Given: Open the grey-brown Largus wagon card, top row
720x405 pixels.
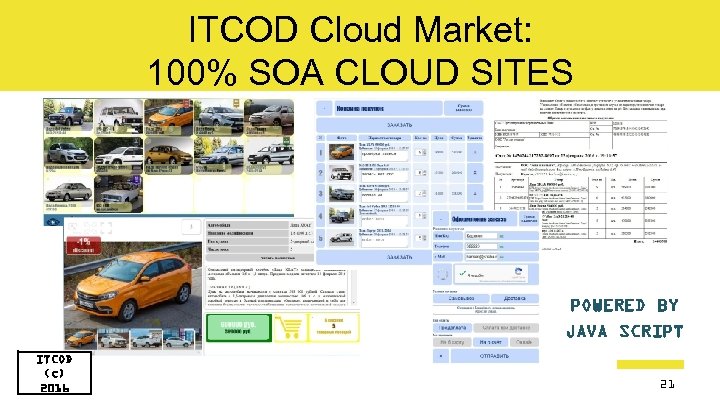Looking at the screenshot, I should [269, 117].
